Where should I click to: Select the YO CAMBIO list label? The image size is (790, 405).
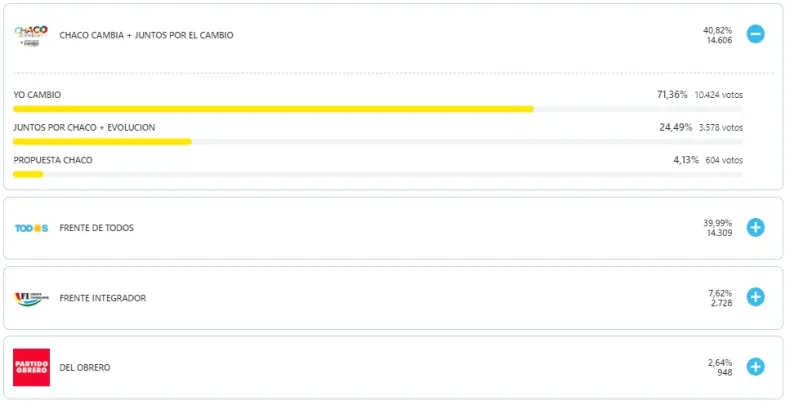coord(37,95)
